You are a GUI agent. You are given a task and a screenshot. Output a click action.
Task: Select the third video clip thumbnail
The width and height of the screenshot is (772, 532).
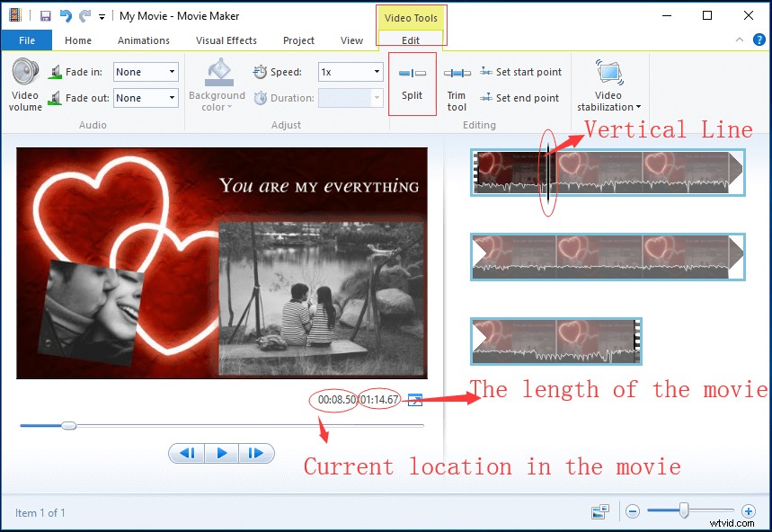pyautogui.click(x=555, y=341)
